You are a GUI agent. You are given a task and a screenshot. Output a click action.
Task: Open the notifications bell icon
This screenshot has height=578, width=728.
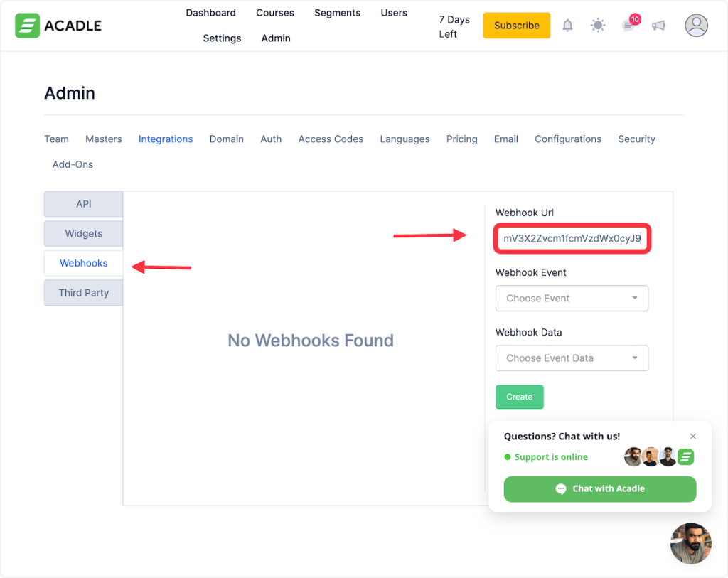click(567, 26)
